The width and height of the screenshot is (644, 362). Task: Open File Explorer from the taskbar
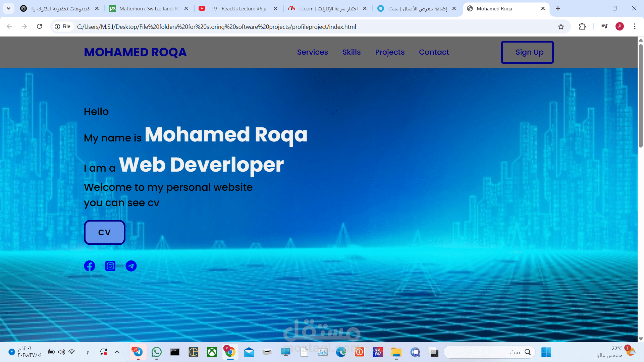(x=396, y=352)
